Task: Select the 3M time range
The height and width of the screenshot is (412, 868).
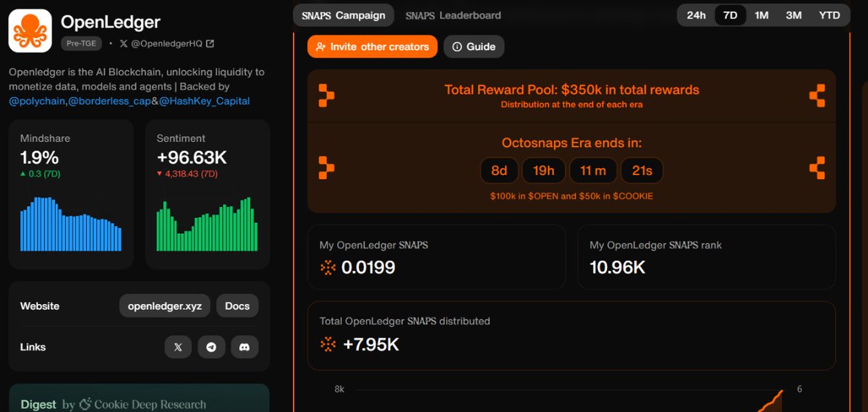Action: click(793, 15)
